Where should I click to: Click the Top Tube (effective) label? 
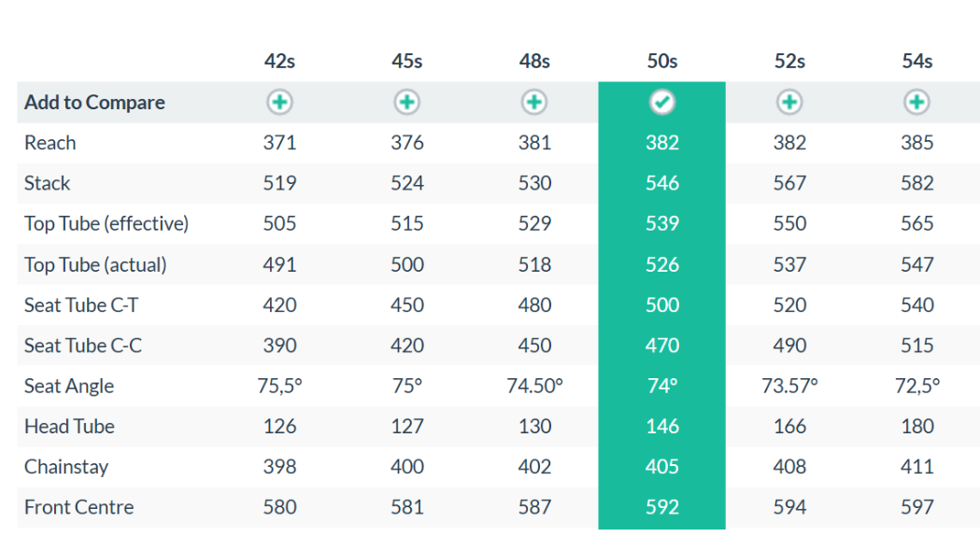tap(107, 223)
